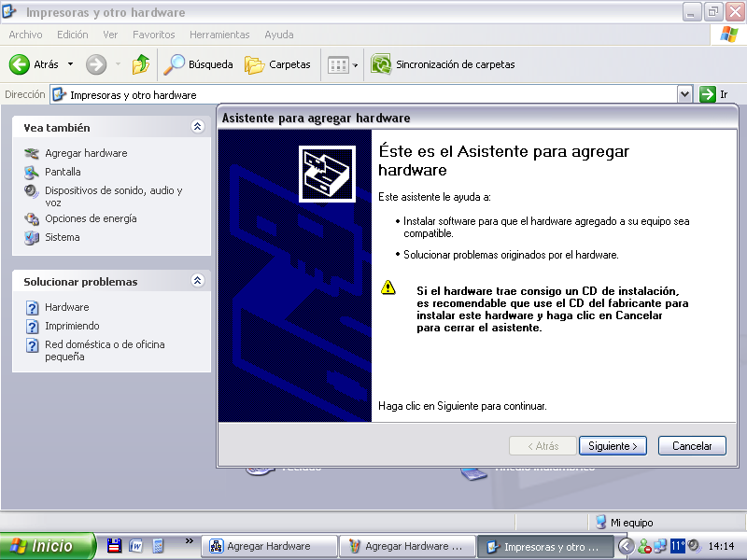Expand the address bar dropdown
Image resolution: width=747 pixels, height=560 pixels.
pos(685,94)
